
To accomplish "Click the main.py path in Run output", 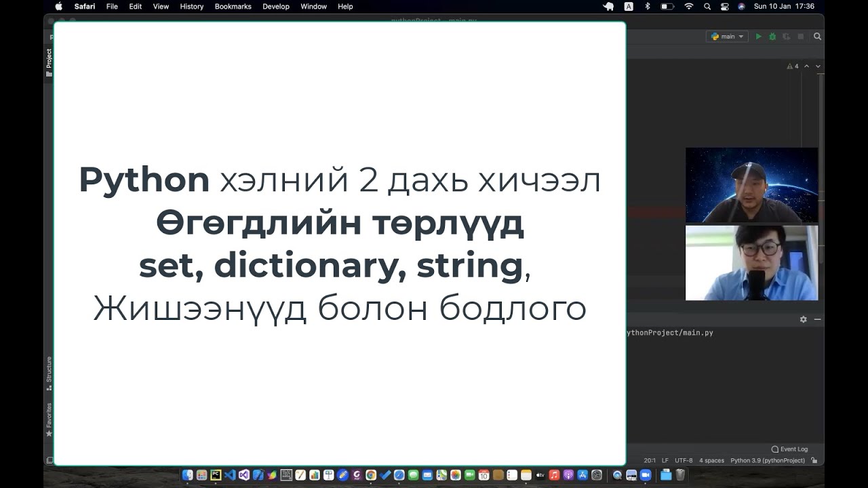I will (x=669, y=333).
